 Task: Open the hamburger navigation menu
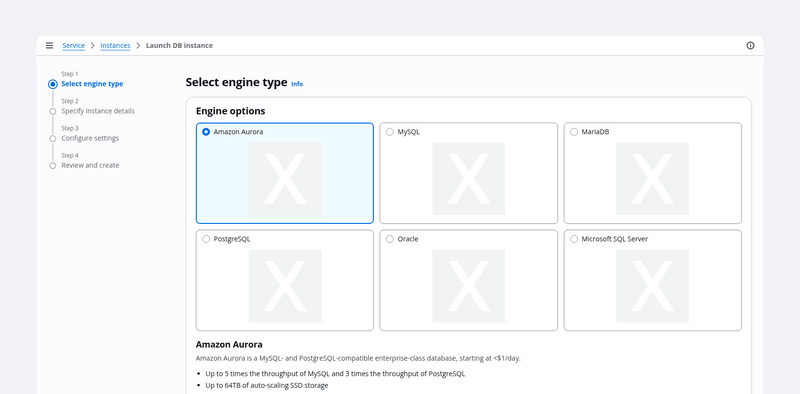click(x=49, y=45)
